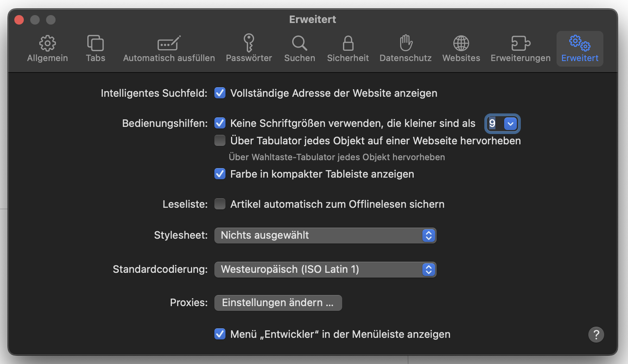The width and height of the screenshot is (628, 364).
Task: Disable showing full website address
Action: click(220, 93)
